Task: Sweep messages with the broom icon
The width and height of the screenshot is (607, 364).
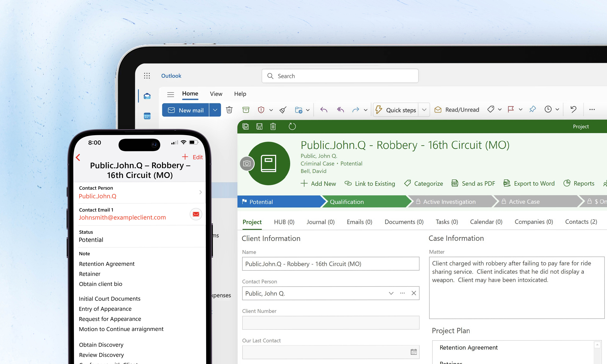Action: tap(283, 110)
